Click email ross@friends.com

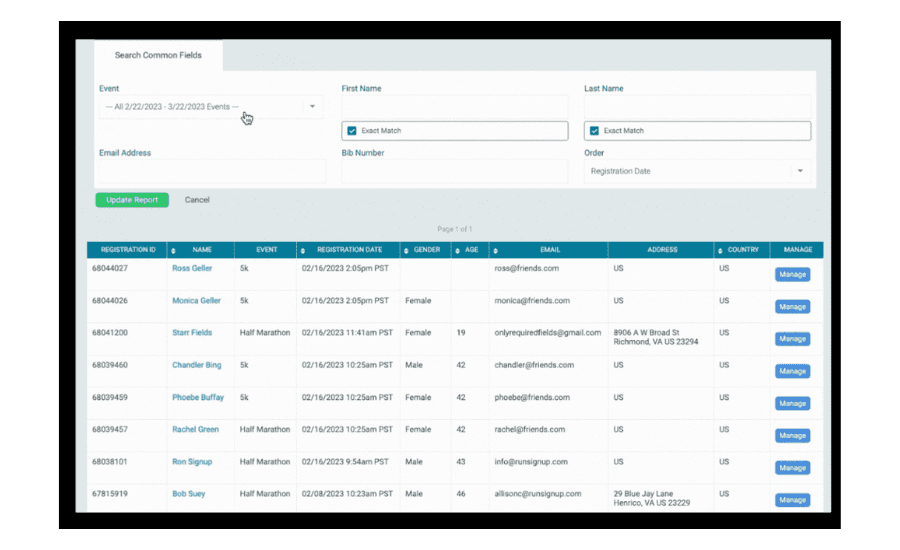coord(527,268)
